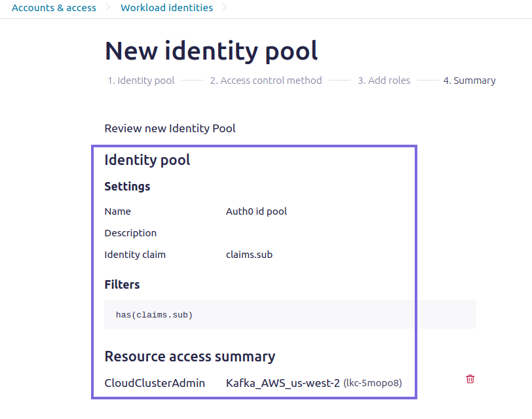Open the Accounts & access breadcrumb link
Screen dimensions: 532x419
pyautogui.click(x=54, y=8)
